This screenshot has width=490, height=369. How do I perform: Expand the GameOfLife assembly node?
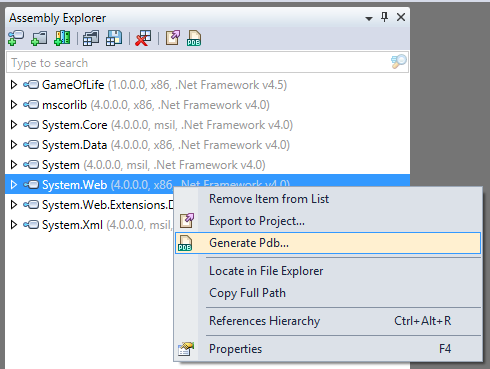tap(14, 85)
